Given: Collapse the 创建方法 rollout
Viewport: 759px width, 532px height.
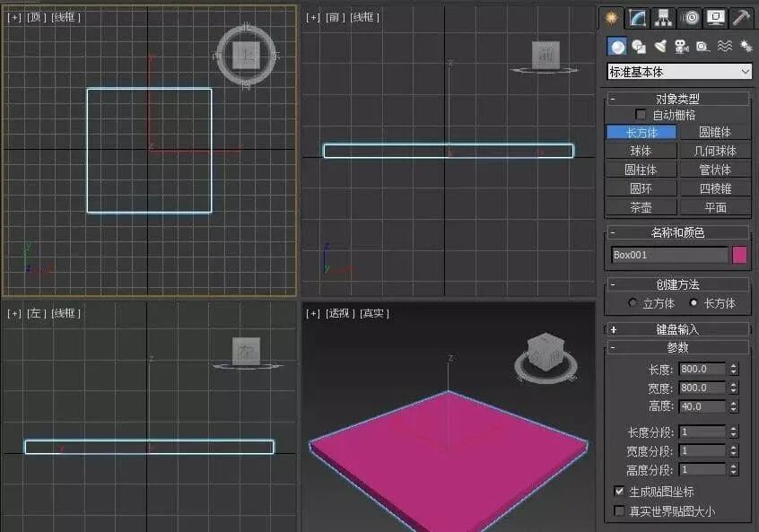Looking at the screenshot, I should [677, 284].
